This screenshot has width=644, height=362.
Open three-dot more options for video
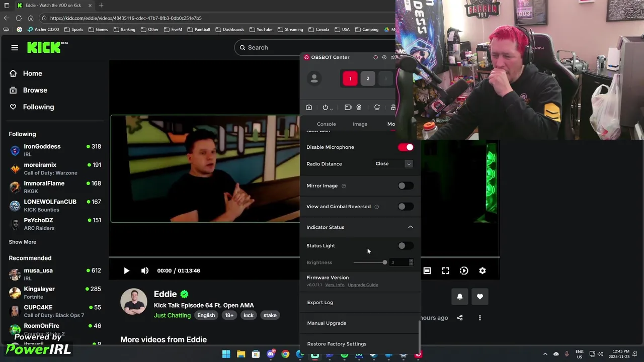click(480, 318)
